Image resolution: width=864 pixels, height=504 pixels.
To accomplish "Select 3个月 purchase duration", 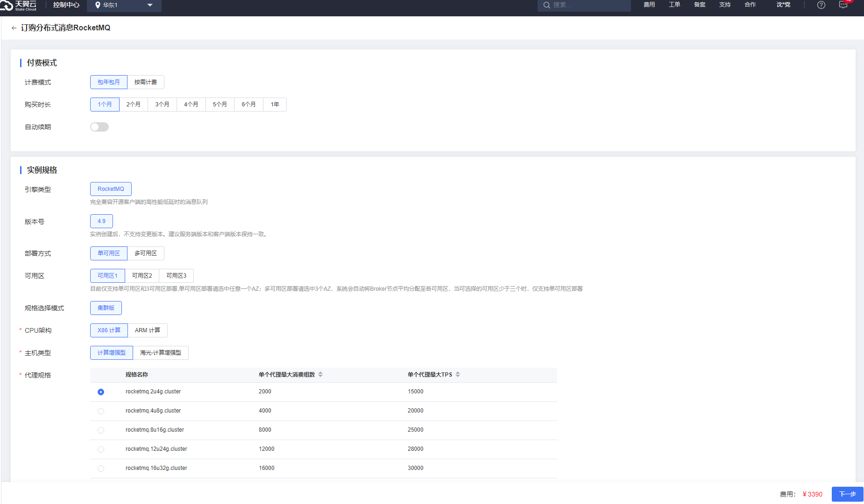I will [x=163, y=105].
